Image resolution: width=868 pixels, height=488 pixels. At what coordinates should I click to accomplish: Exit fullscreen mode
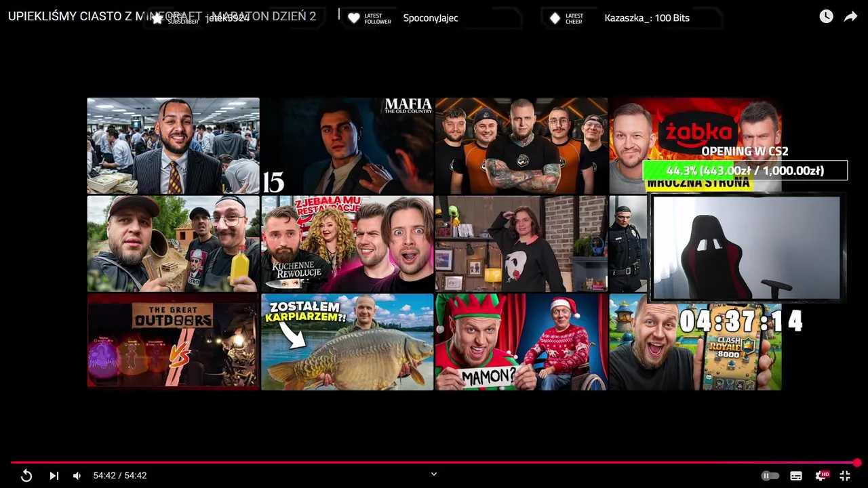845,476
